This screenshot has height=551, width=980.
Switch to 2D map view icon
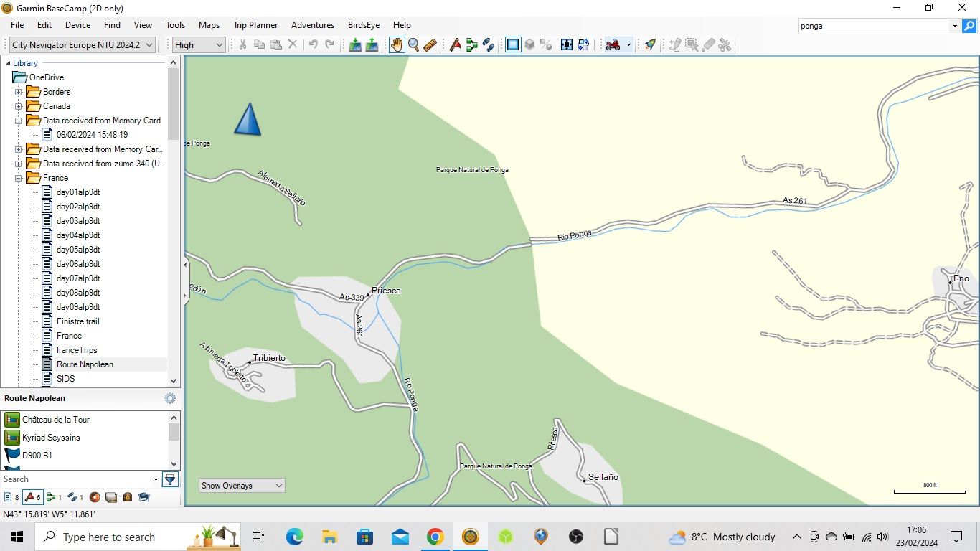click(513, 44)
